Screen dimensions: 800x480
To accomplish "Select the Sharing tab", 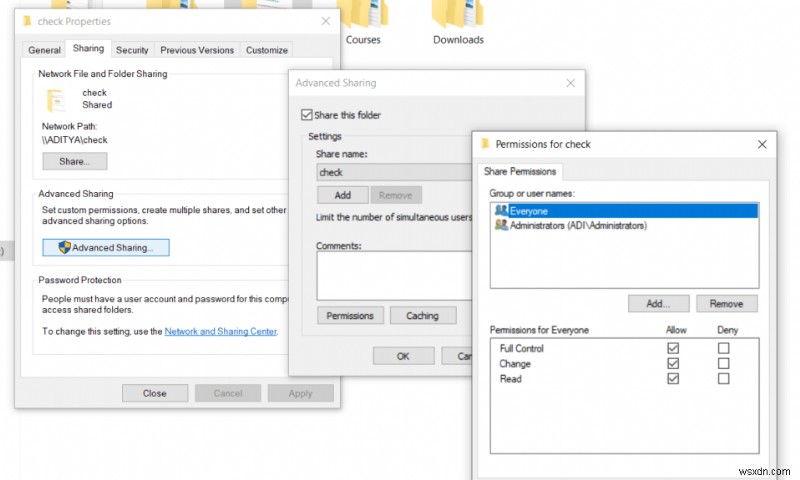I will [x=88, y=48].
